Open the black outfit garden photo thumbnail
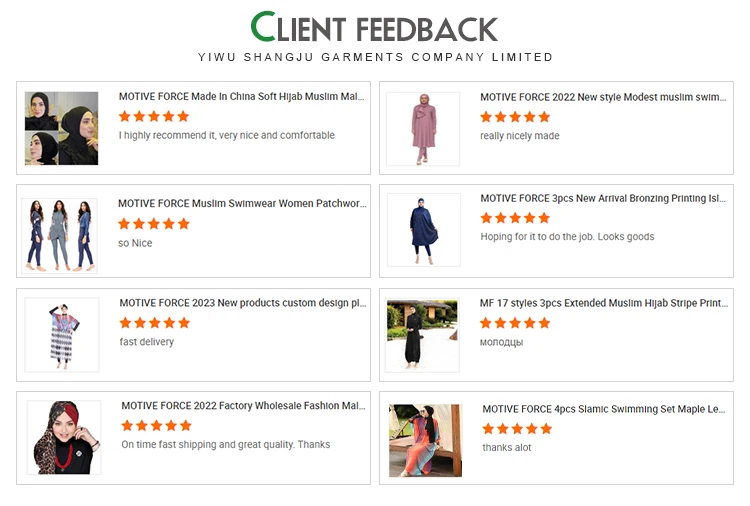 point(422,335)
